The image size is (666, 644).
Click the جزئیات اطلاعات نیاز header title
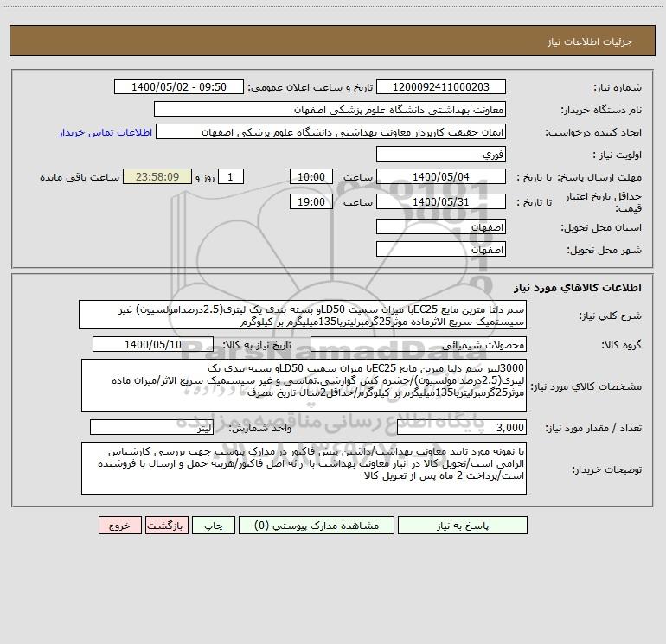click(x=590, y=41)
